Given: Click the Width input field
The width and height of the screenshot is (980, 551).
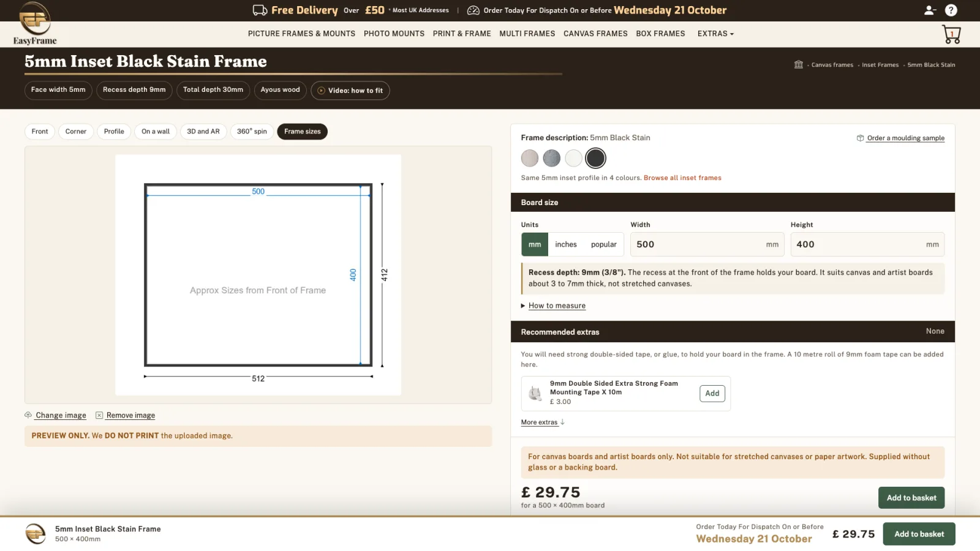Looking at the screenshot, I should (x=707, y=244).
